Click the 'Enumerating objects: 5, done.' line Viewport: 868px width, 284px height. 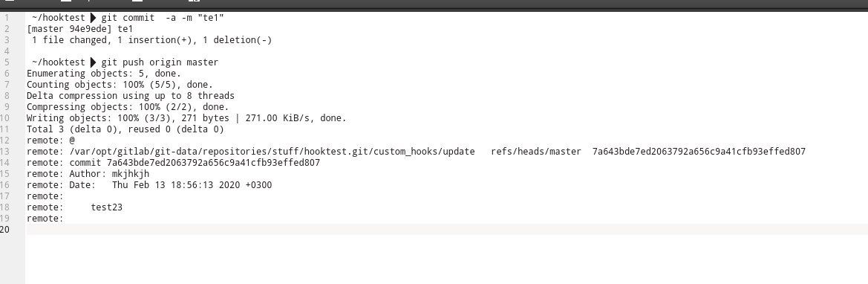(x=103, y=73)
